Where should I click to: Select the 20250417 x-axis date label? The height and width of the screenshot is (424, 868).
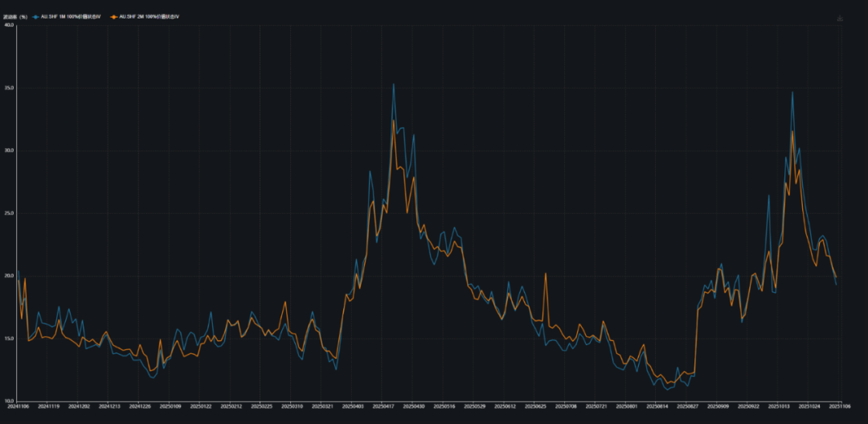point(383,407)
